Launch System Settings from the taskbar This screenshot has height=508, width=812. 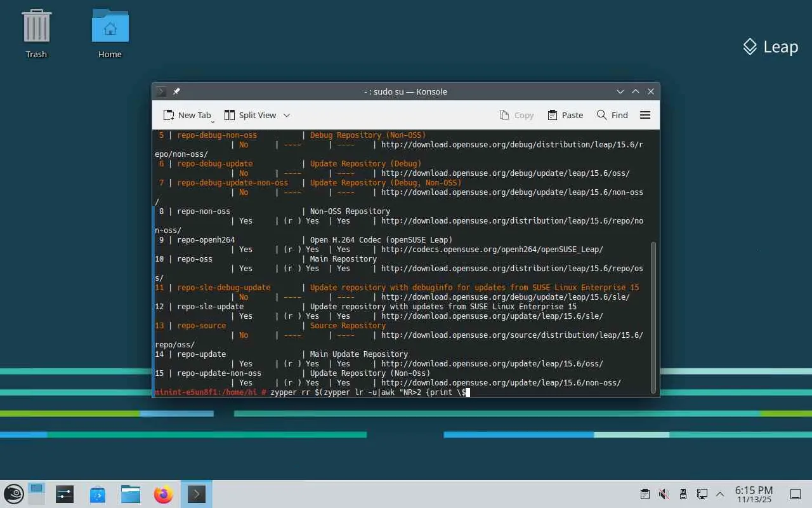[65, 494]
